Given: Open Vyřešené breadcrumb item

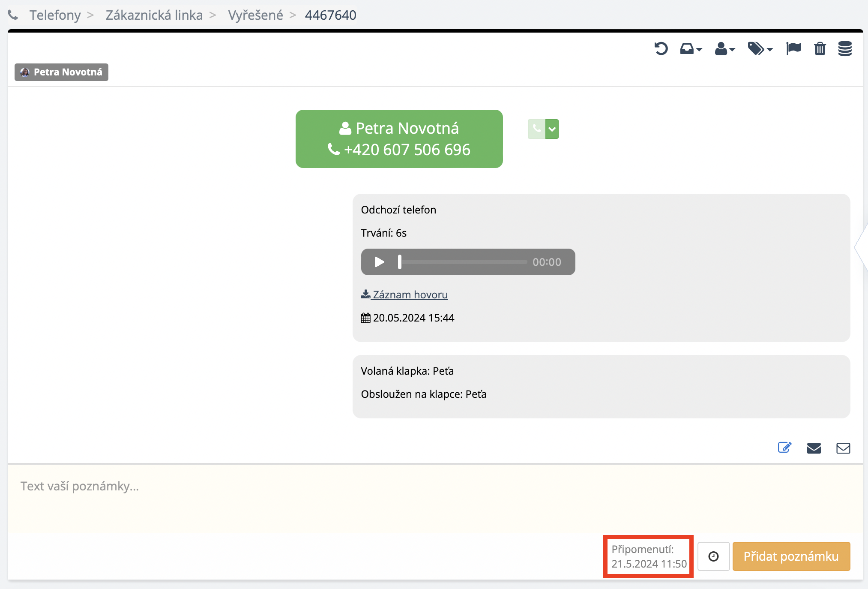Looking at the screenshot, I should 255,15.
